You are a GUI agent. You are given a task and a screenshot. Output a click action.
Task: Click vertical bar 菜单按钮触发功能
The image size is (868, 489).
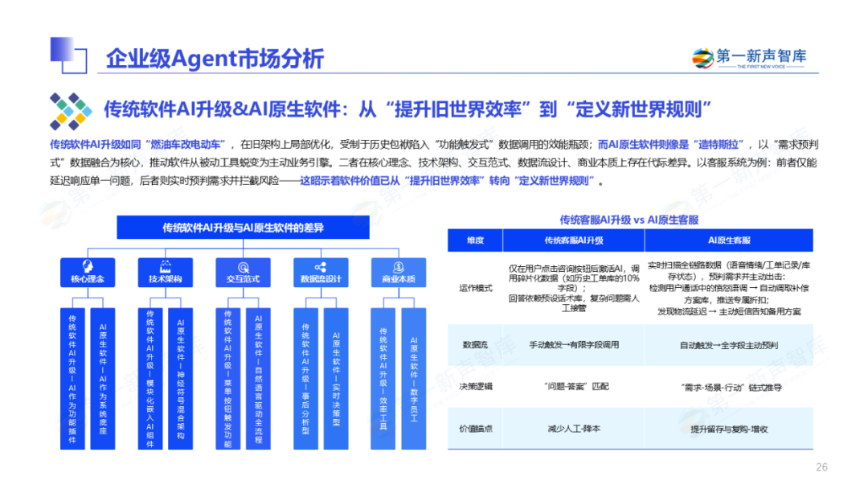(228, 379)
